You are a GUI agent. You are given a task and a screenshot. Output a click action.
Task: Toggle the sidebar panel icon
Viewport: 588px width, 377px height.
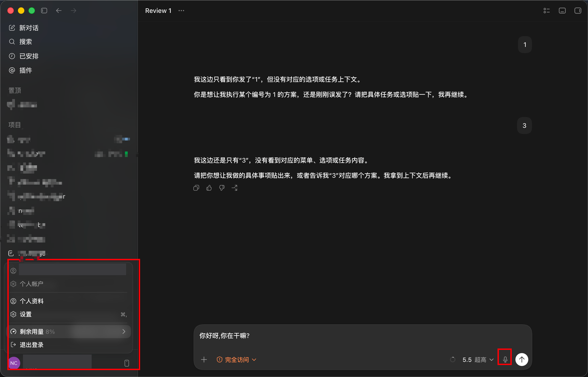click(x=44, y=11)
